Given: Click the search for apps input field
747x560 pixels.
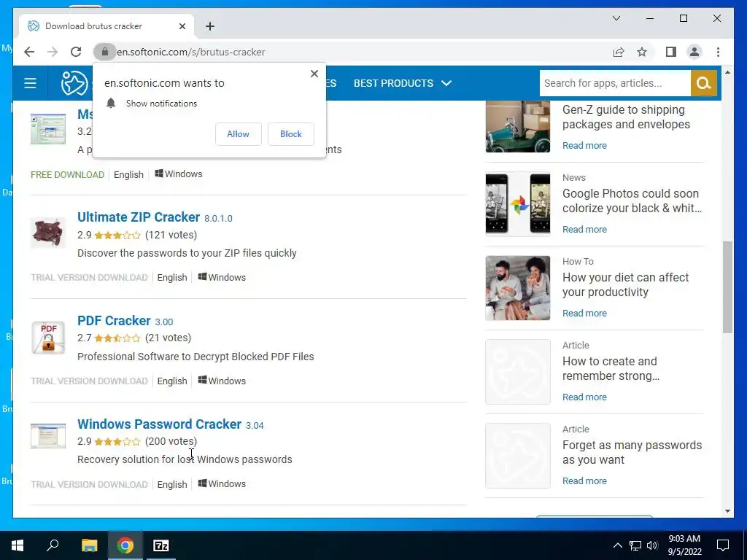Looking at the screenshot, I should pyautogui.click(x=614, y=83).
